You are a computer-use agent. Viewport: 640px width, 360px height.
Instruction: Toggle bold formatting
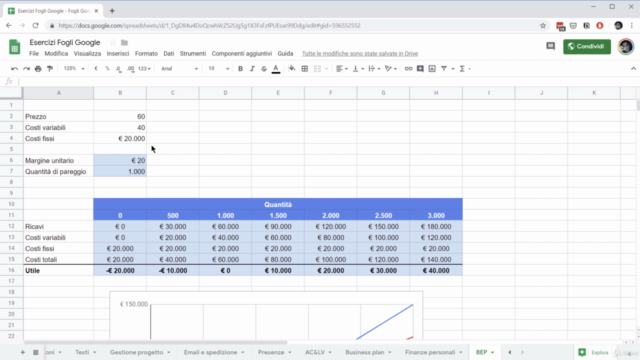[x=240, y=69]
